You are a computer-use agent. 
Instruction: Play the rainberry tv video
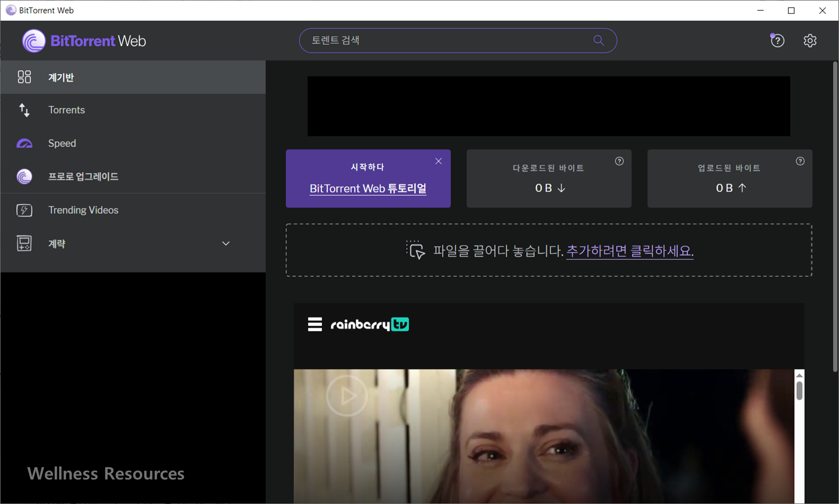[346, 396]
